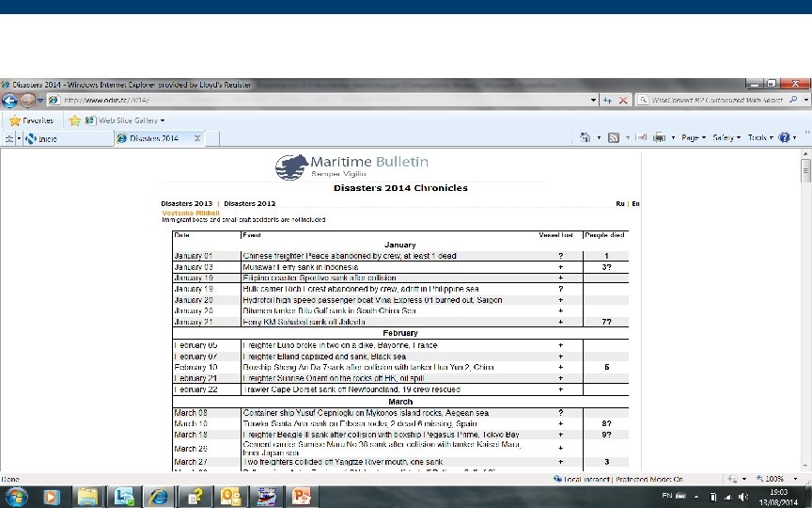
Task: Click the red Stop loading icon
Action: [623, 100]
